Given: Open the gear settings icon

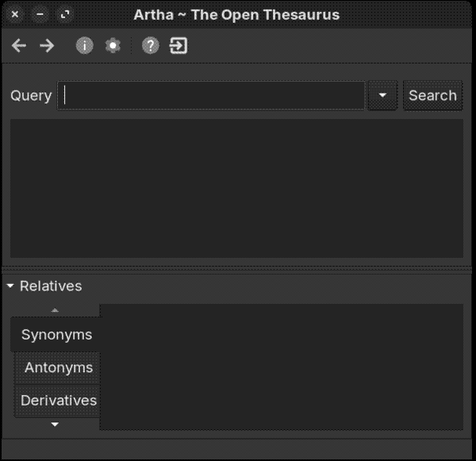Looking at the screenshot, I should [x=113, y=46].
